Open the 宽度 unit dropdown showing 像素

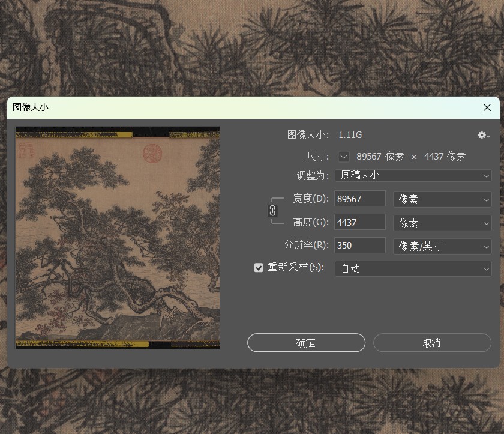(442, 200)
